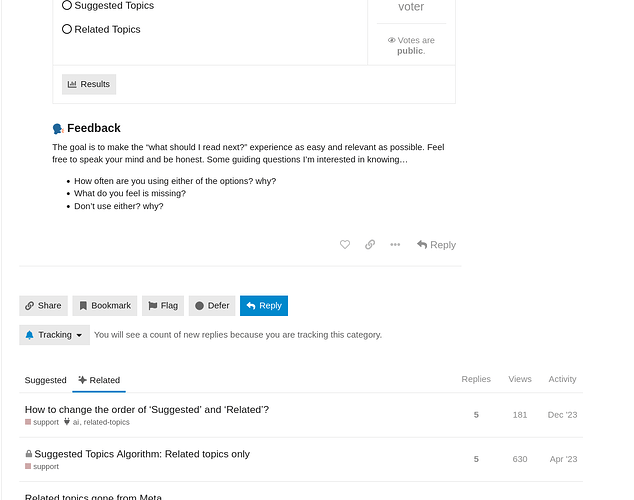
Task: Sort topic list by Views
Action: pos(520,379)
